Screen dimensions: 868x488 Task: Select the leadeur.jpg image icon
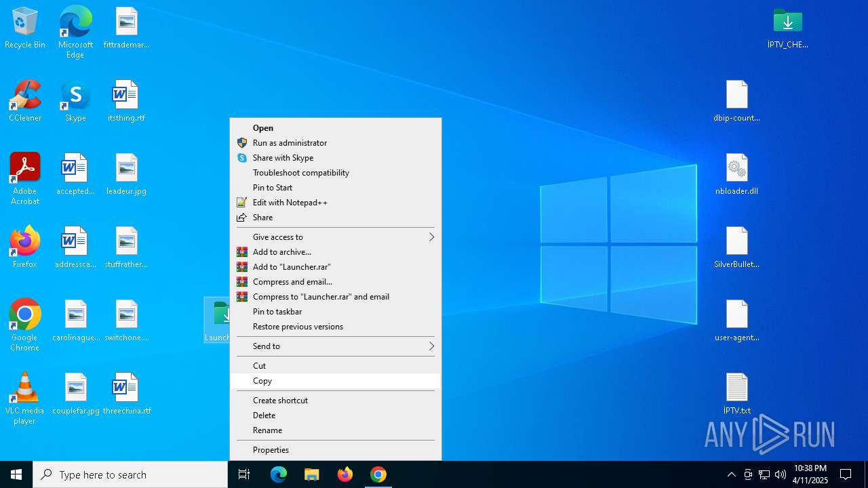[x=126, y=175]
